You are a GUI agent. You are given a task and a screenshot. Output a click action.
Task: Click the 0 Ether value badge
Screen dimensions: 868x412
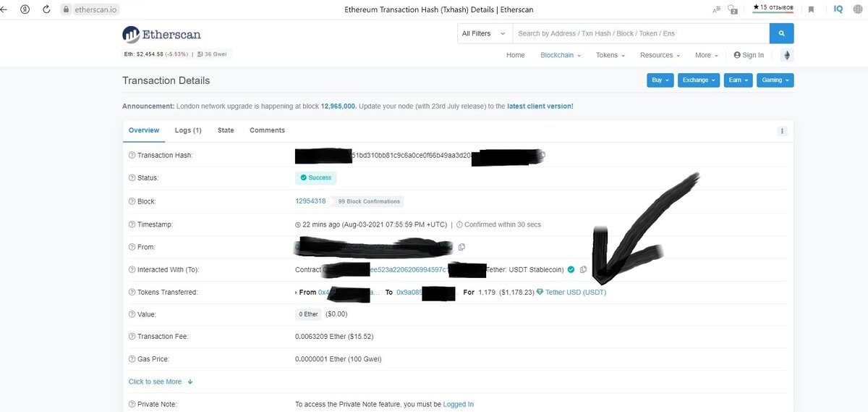(308, 314)
